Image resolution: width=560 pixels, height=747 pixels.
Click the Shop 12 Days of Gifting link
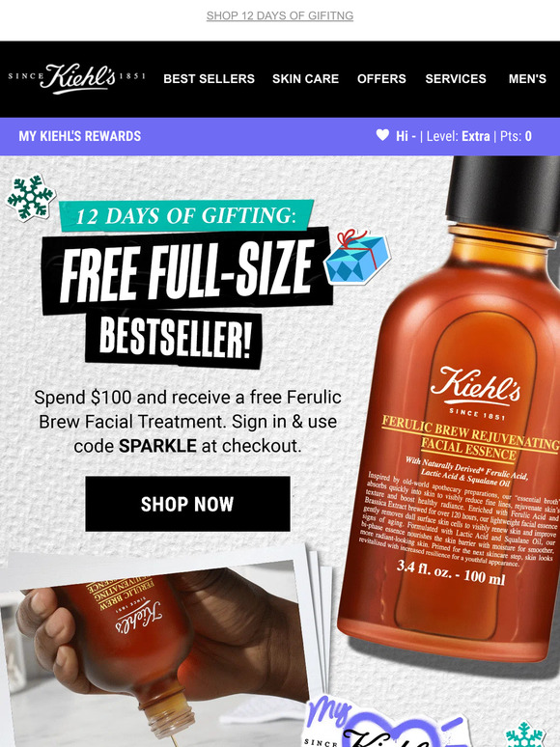pos(280,15)
